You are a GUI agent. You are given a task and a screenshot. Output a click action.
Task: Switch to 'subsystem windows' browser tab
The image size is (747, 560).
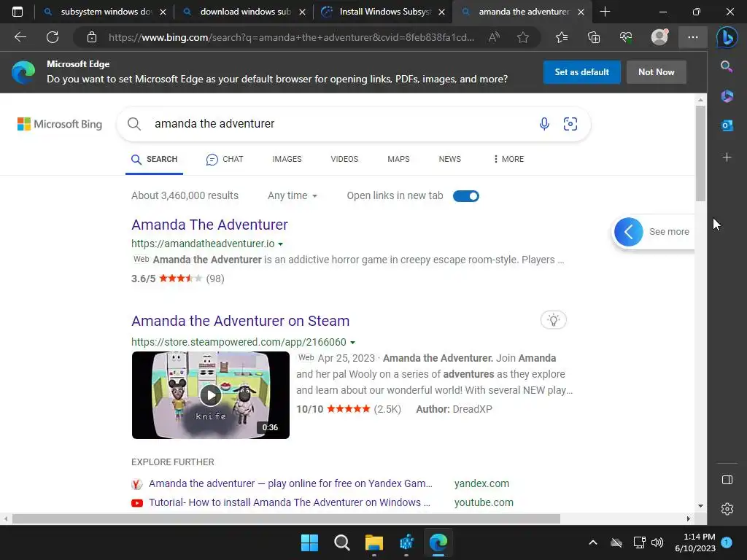[x=104, y=12]
